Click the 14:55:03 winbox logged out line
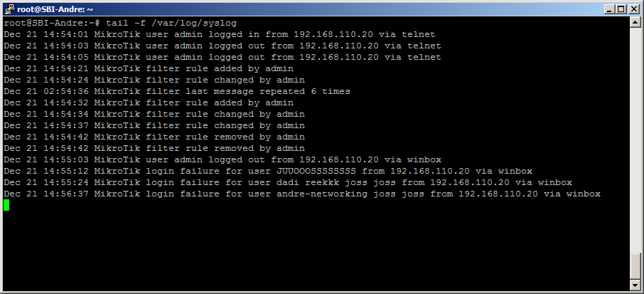Viewport: 644px width, 294px height. coord(222,159)
